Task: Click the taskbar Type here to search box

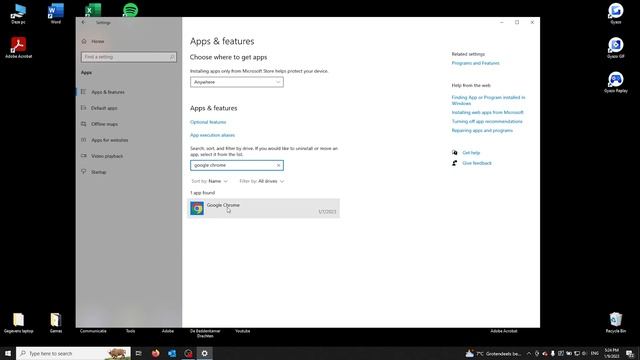Action: [73, 353]
